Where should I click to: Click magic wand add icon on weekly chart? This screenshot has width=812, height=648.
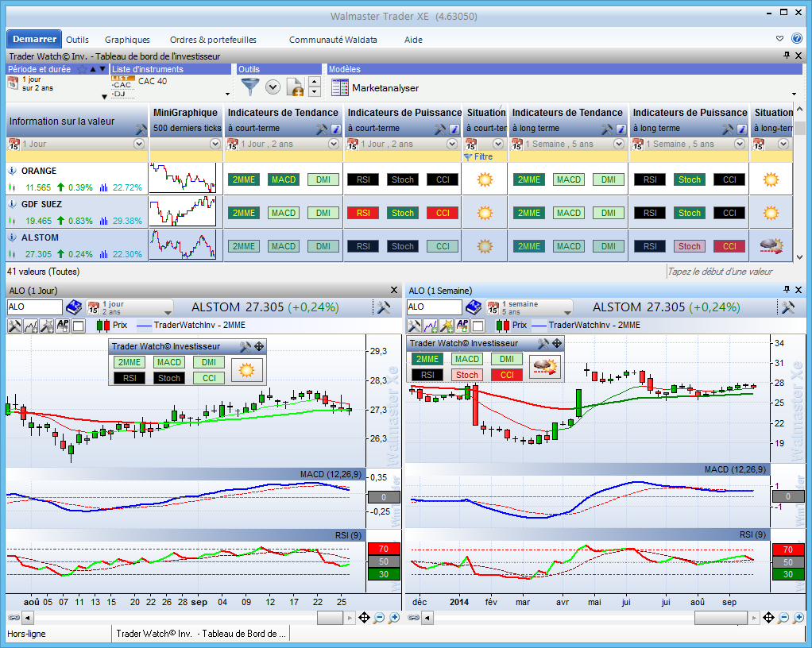point(447,326)
